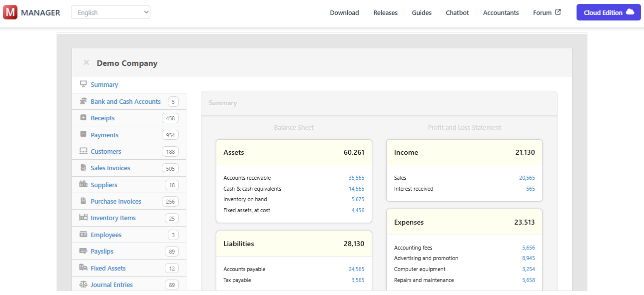Click the blue Cloud Edition button
The width and height of the screenshot is (644, 295).
(x=608, y=12)
